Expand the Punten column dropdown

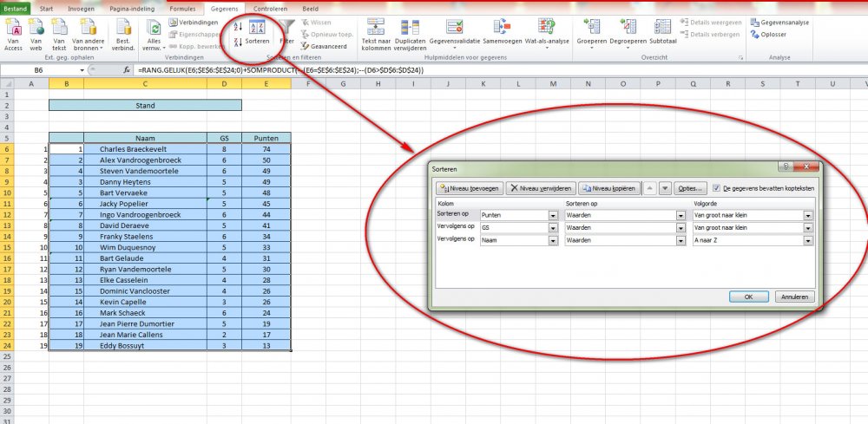[553, 214]
